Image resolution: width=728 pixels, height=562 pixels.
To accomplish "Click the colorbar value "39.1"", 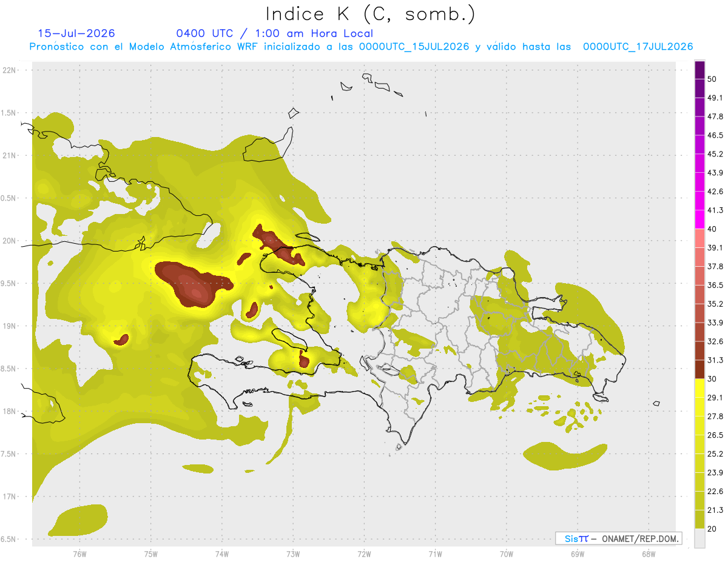I will click(x=715, y=247).
